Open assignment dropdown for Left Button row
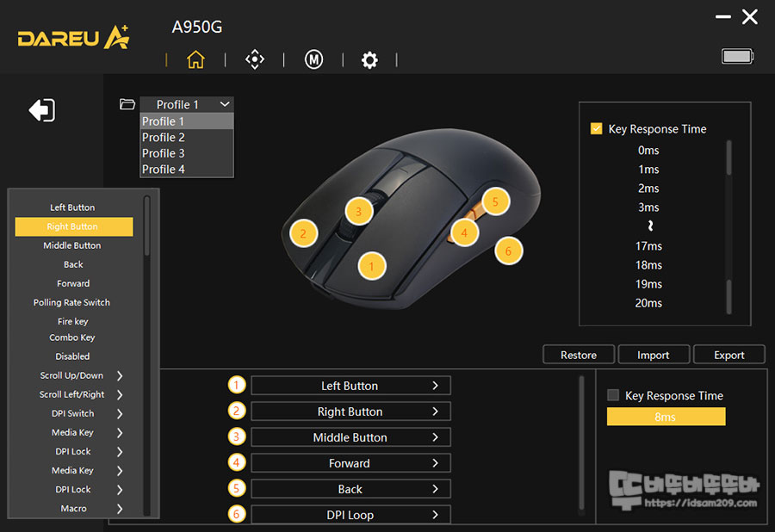 [x=351, y=386]
